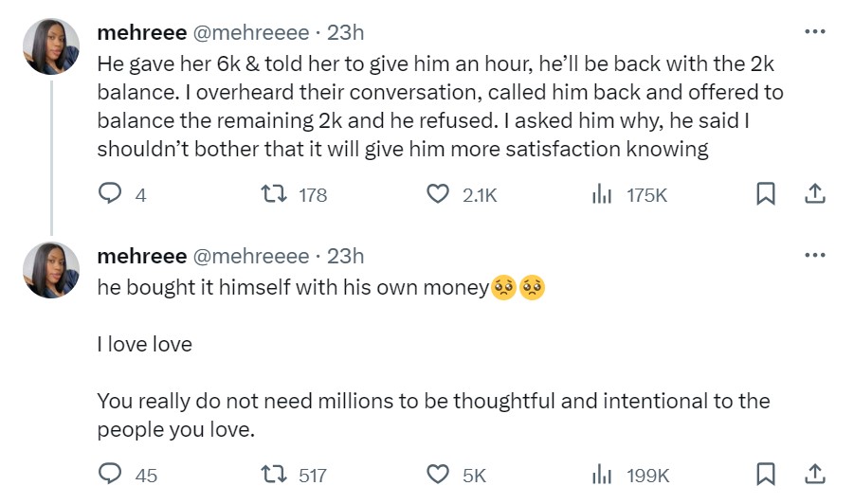
Task: Repost the second tweet with 517 reposts
Action: point(275,475)
